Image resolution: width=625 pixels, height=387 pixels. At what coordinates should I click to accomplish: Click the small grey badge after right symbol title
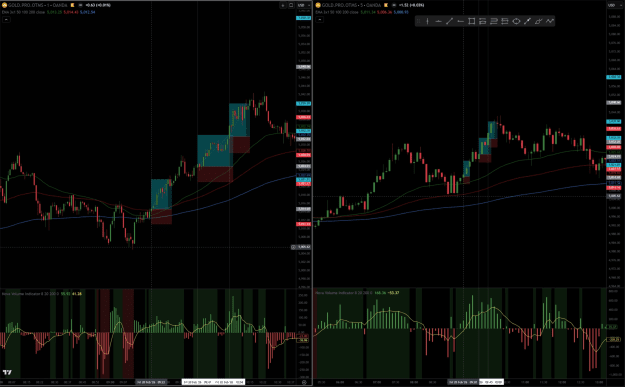(394, 5)
